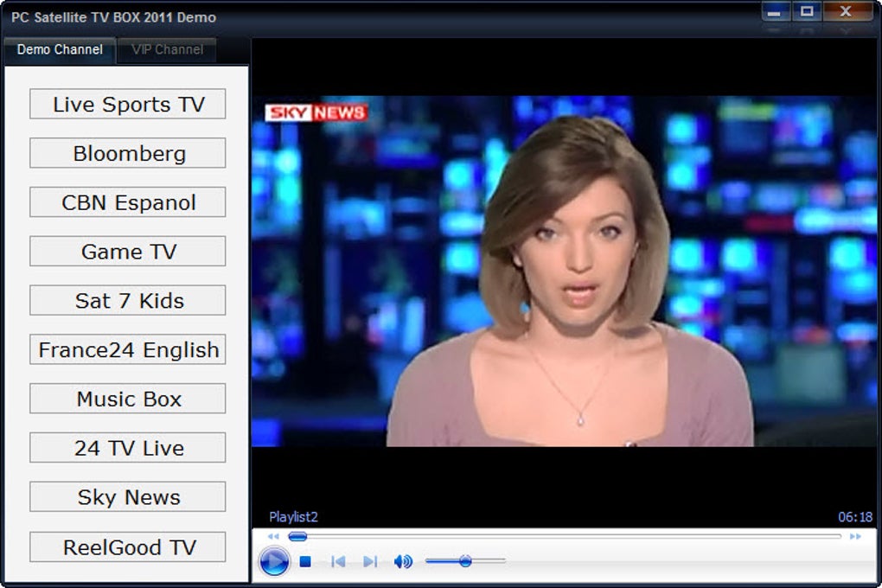Viewport: 882px width, 588px height.
Task: Open the CBN Espanol channel
Action: click(x=128, y=202)
